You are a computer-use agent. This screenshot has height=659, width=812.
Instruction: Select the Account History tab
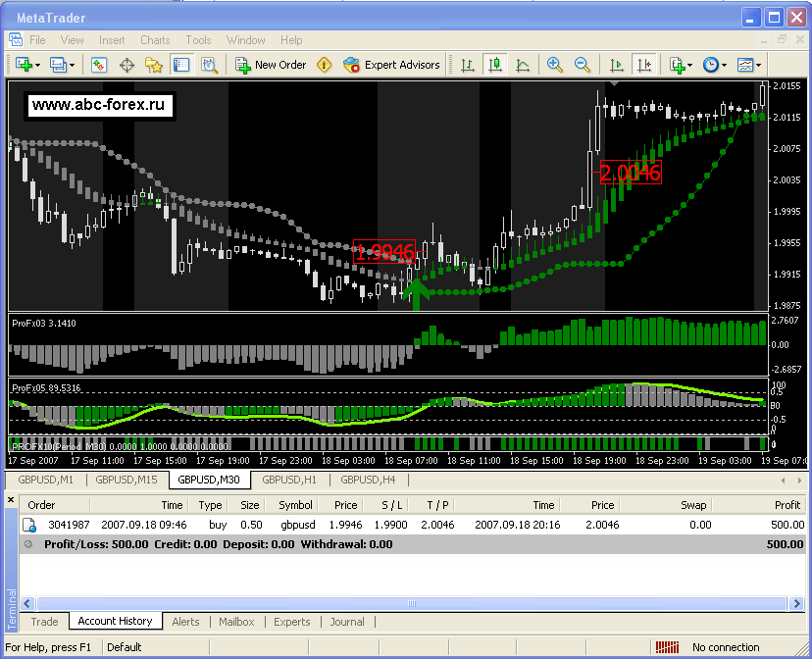[x=115, y=621]
